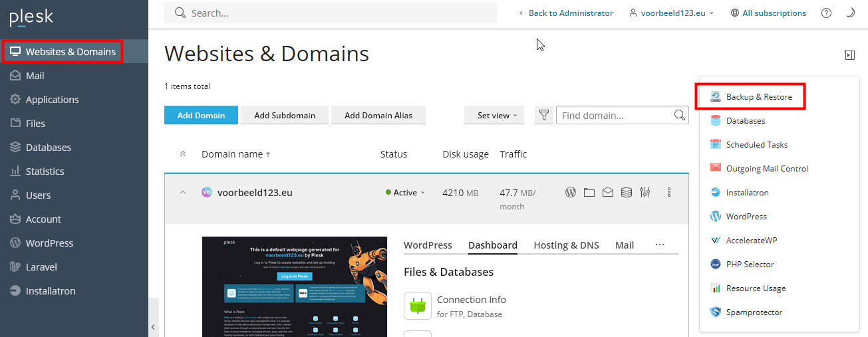Click the Status column header

tap(394, 154)
